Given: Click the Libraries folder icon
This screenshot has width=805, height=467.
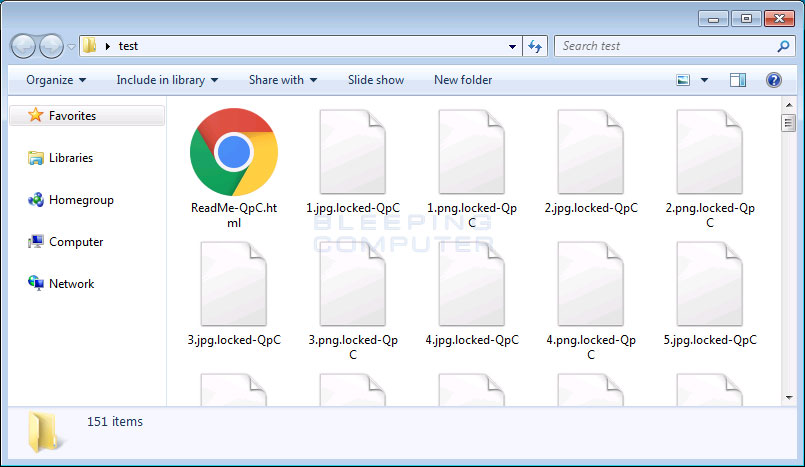Looking at the screenshot, I should click(x=35, y=158).
